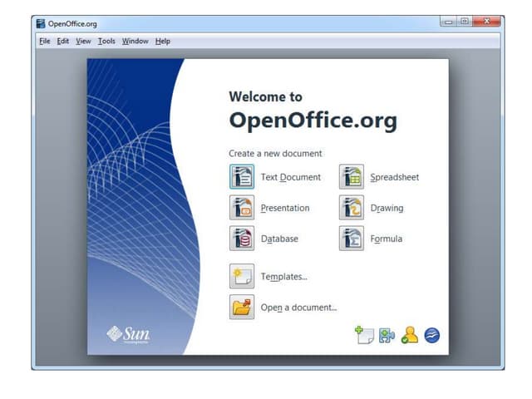Create a new Database
This screenshot has height=399, width=532.
coord(242,239)
